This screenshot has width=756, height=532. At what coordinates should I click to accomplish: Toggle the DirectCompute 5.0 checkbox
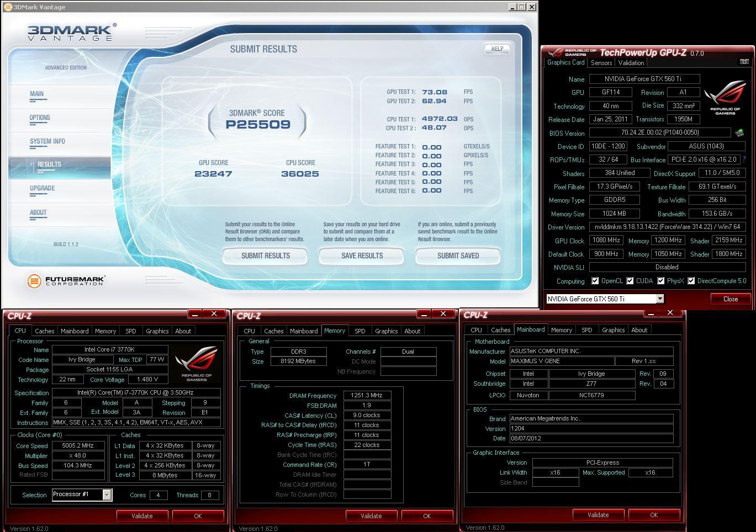691,281
